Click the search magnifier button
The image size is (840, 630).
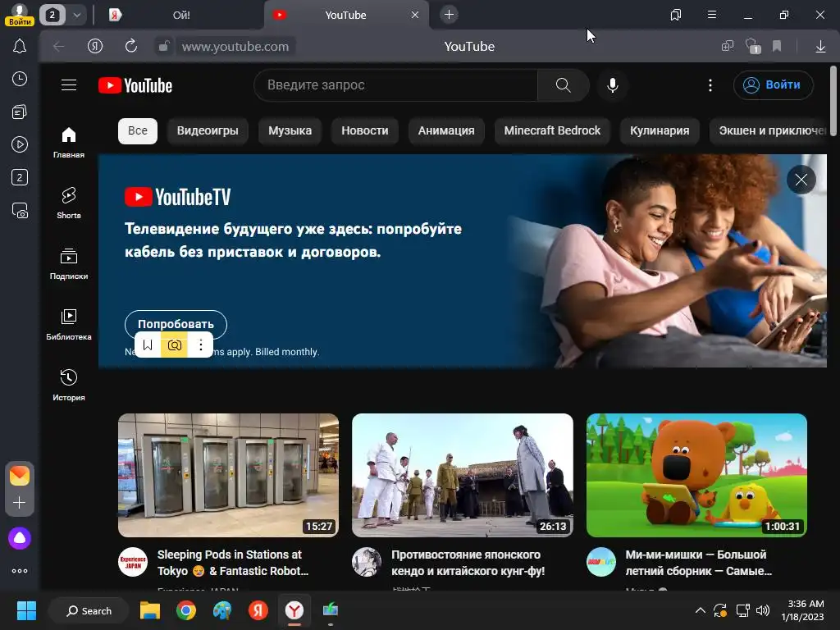[x=563, y=85]
